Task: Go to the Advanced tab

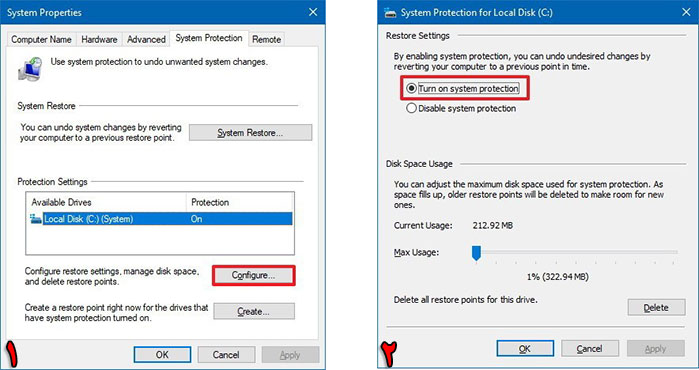Action: coord(146,39)
